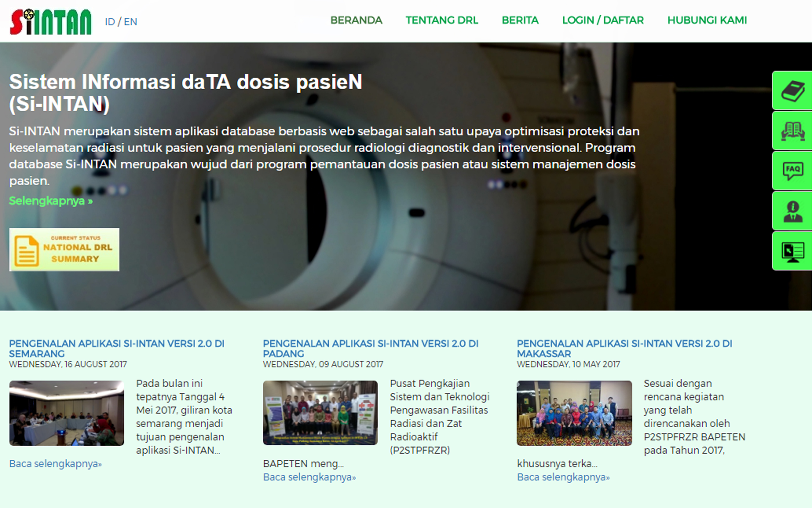This screenshot has height=508, width=812.
Task: Click the Semarang meeting room thumbnail
Action: (x=67, y=413)
